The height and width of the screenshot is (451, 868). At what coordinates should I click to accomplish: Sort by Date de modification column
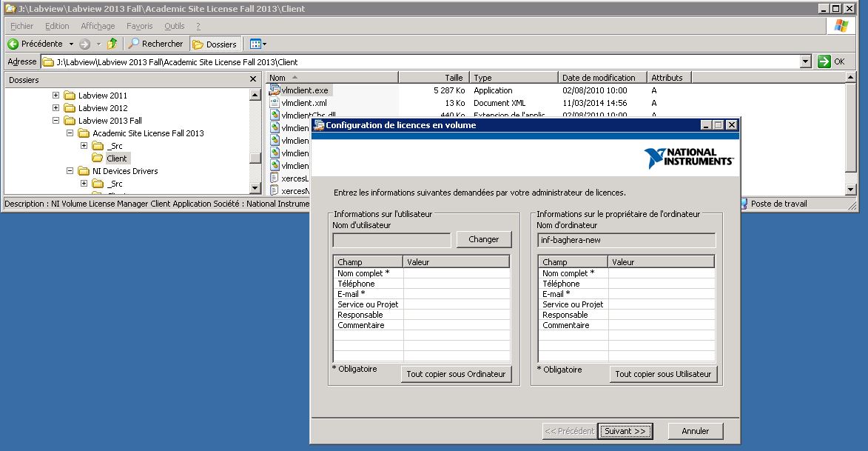602,78
